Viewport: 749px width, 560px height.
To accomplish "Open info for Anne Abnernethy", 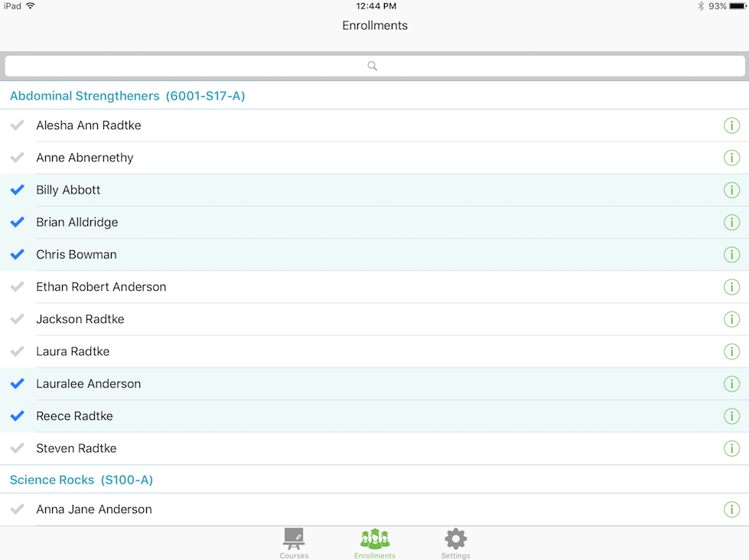I will (x=731, y=158).
